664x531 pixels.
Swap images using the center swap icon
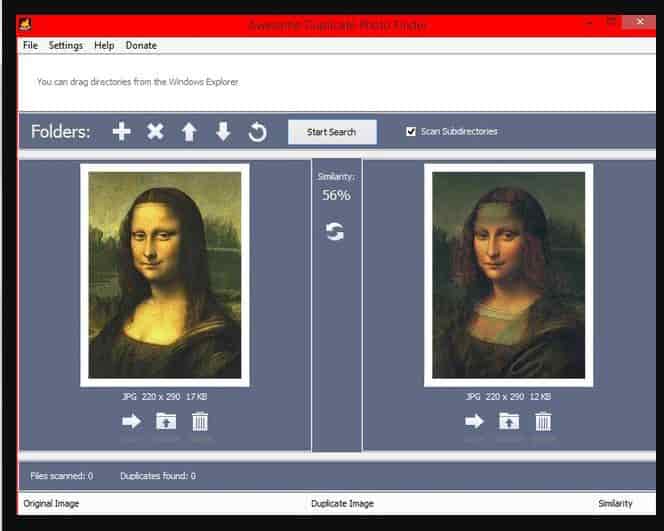[335, 231]
